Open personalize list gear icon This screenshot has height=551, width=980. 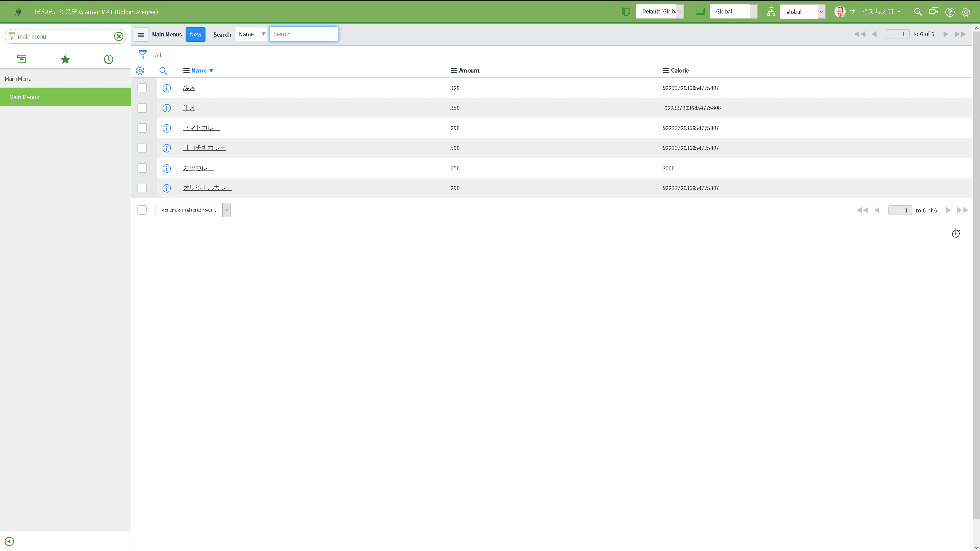click(x=140, y=71)
